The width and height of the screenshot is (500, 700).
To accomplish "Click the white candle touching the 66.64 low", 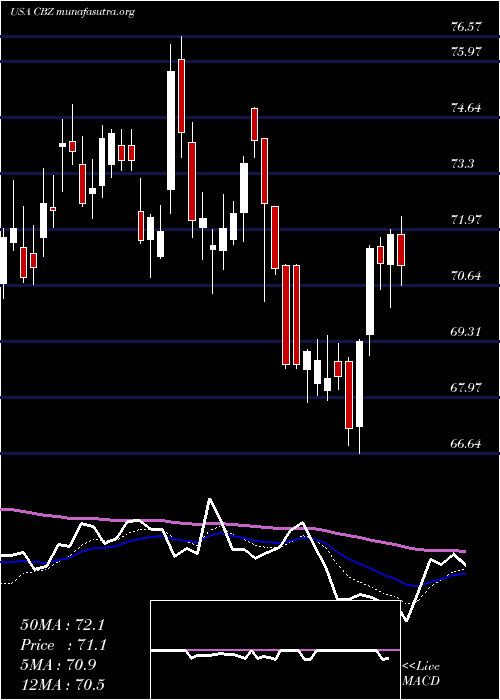I will (359, 384).
